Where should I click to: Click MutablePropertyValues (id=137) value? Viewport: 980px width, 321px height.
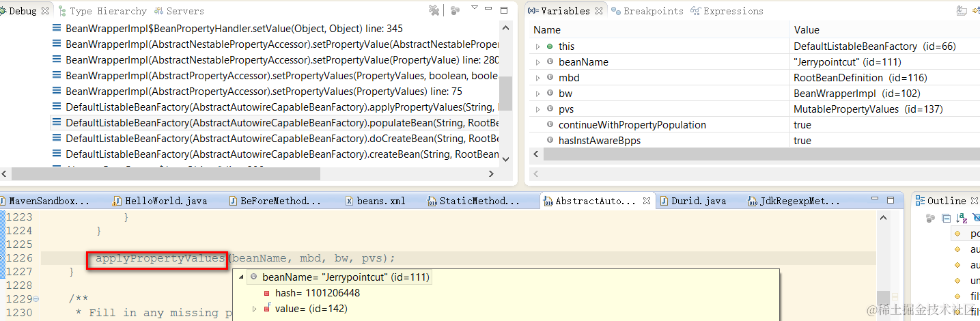[x=868, y=109]
